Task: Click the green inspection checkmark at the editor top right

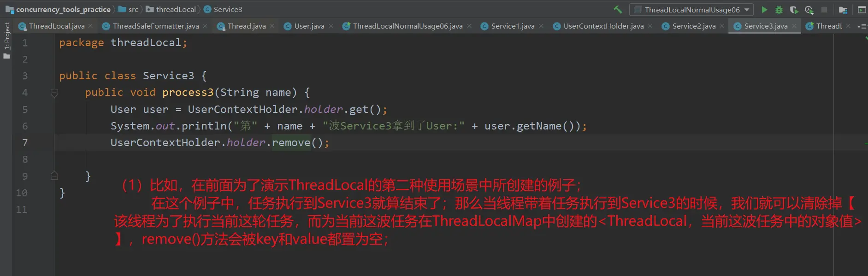Action: [x=866, y=39]
